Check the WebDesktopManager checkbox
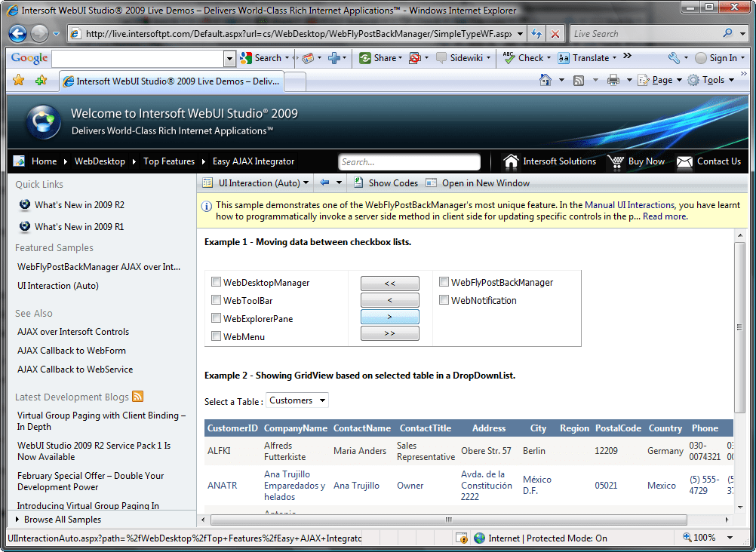The image size is (756, 552). click(x=217, y=281)
